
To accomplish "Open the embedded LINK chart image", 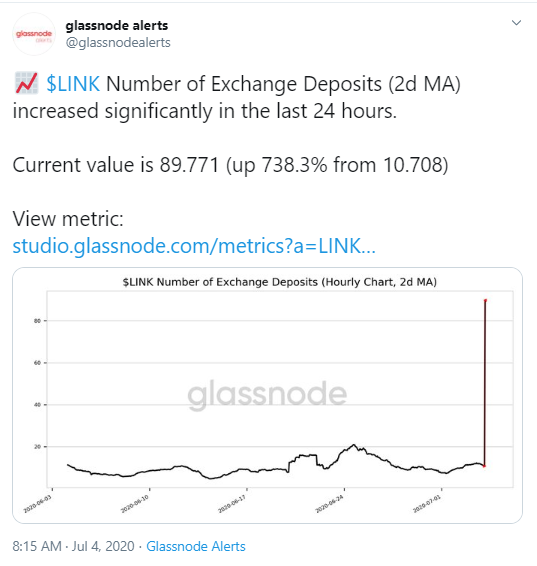I will 267,395.
